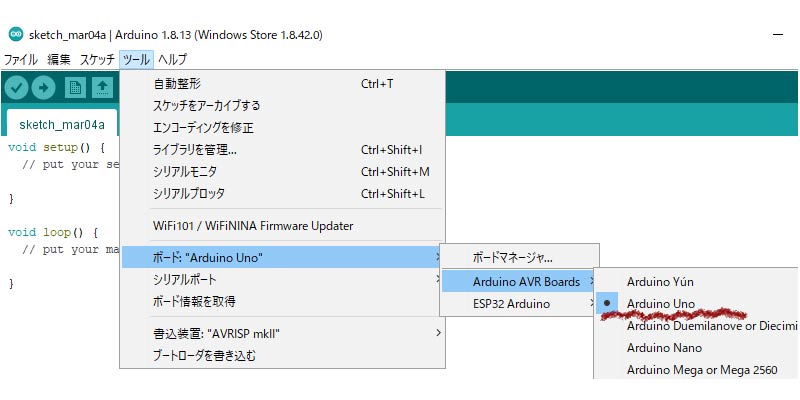Expand the ESP32 Arduino submenu
The width and height of the screenshot is (800, 400).
tap(518, 304)
